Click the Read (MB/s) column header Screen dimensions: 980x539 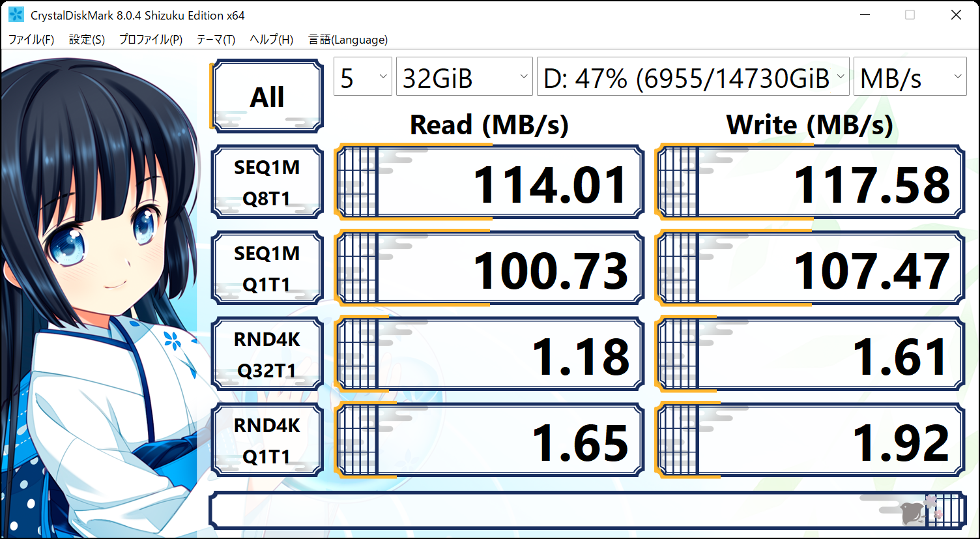coord(489,124)
